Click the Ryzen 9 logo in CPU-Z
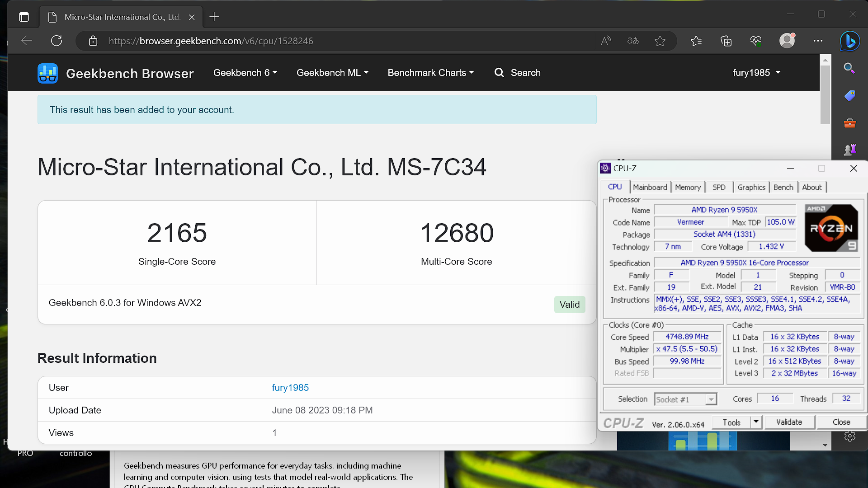This screenshot has width=868, height=488. click(831, 228)
